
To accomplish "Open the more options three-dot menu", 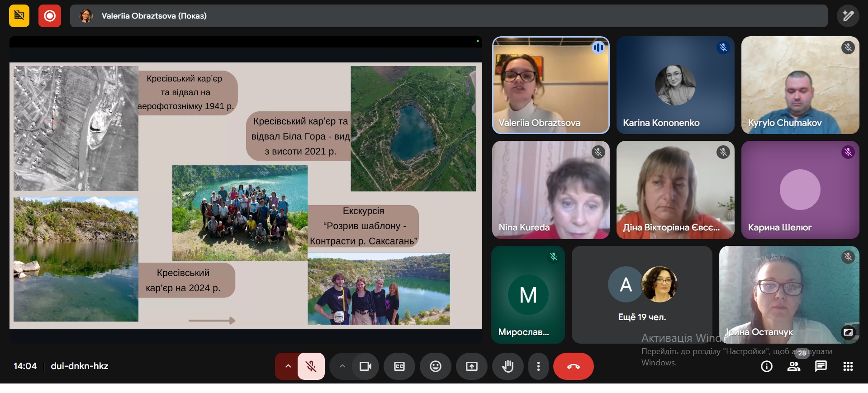I will 538,366.
